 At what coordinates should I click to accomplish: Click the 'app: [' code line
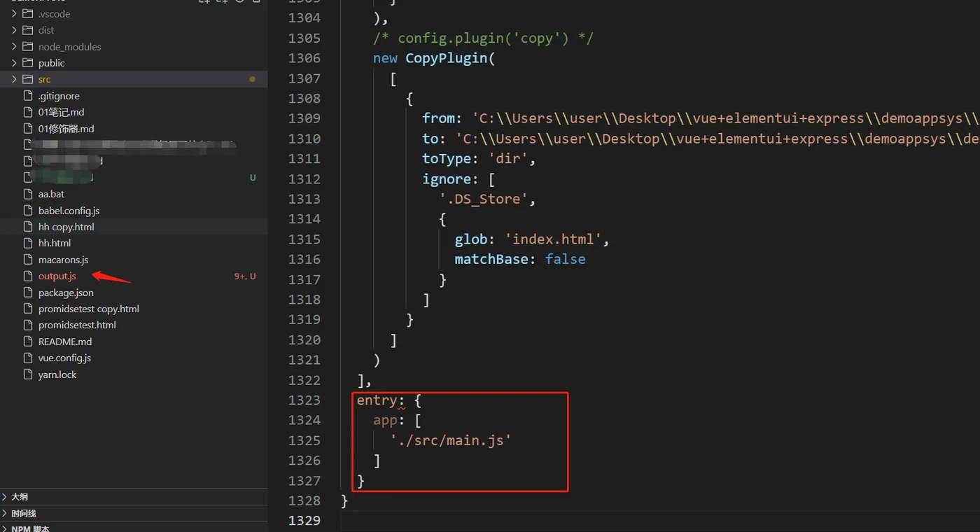pos(397,420)
